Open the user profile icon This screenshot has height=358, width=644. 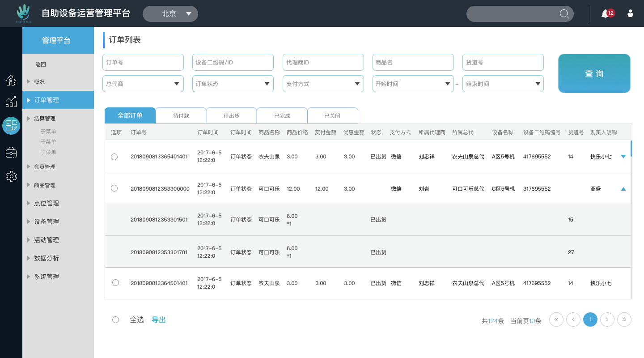pos(630,13)
